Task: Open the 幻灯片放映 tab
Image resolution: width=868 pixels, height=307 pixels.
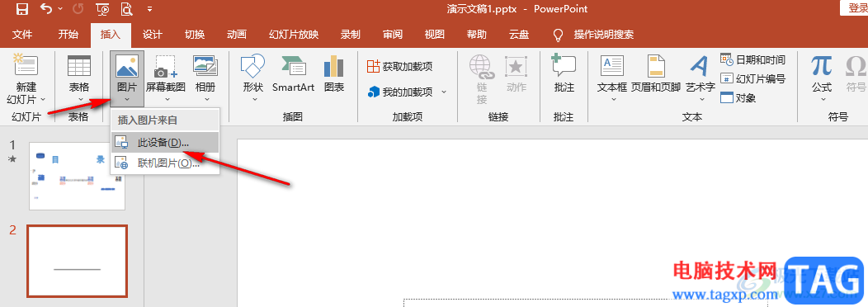Action: 294,35
